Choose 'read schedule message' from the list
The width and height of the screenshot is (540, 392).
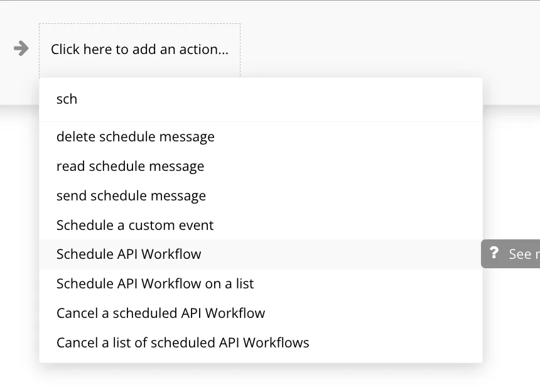[x=130, y=166]
